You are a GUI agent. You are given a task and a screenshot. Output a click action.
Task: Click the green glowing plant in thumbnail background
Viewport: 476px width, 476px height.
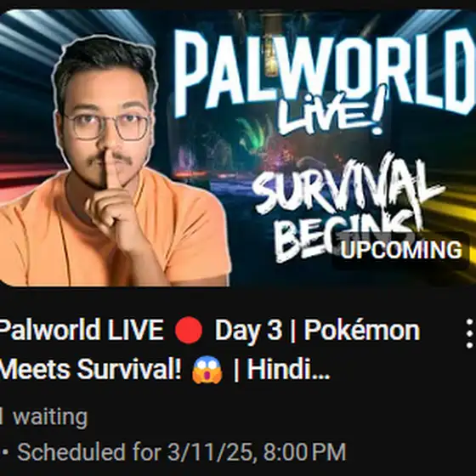pyautogui.click(x=253, y=133)
